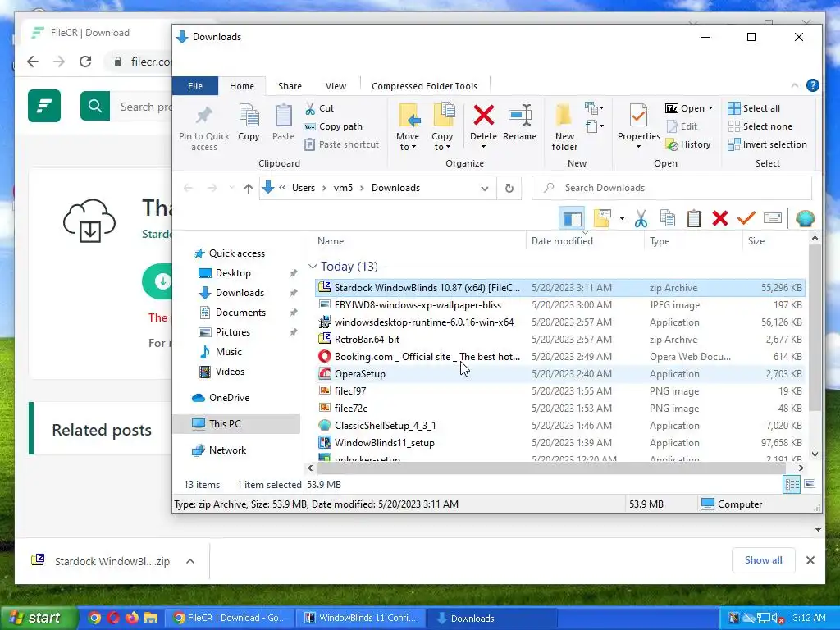
Task: Click the horizontal scrollbar in file list
Action: tap(551, 468)
